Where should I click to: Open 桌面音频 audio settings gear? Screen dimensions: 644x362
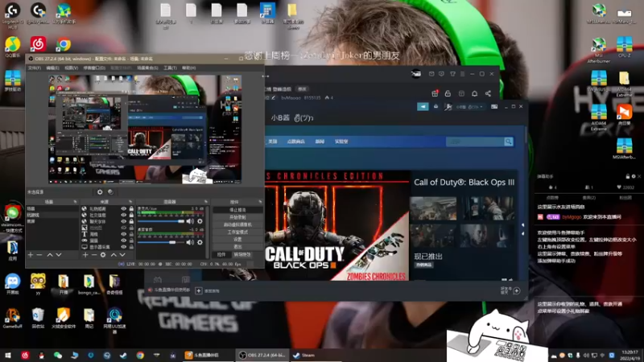coord(200,242)
